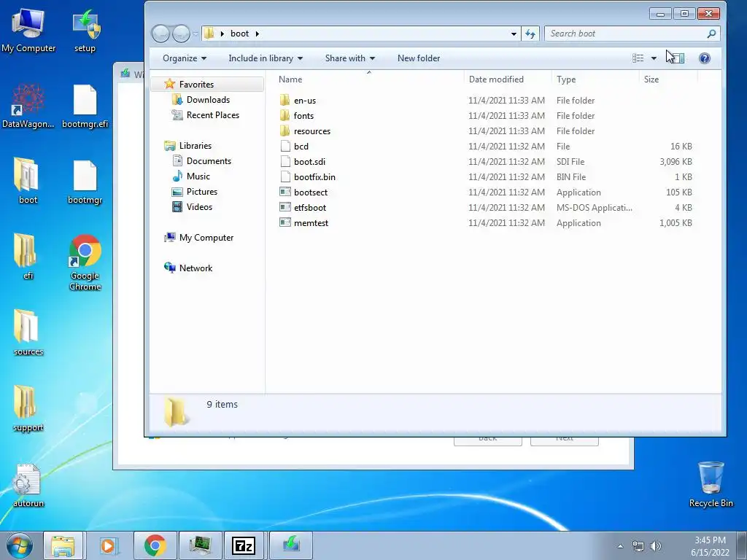The image size is (747, 560).
Task: Expand the boot breadcrumb arrow
Action: (258, 34)
